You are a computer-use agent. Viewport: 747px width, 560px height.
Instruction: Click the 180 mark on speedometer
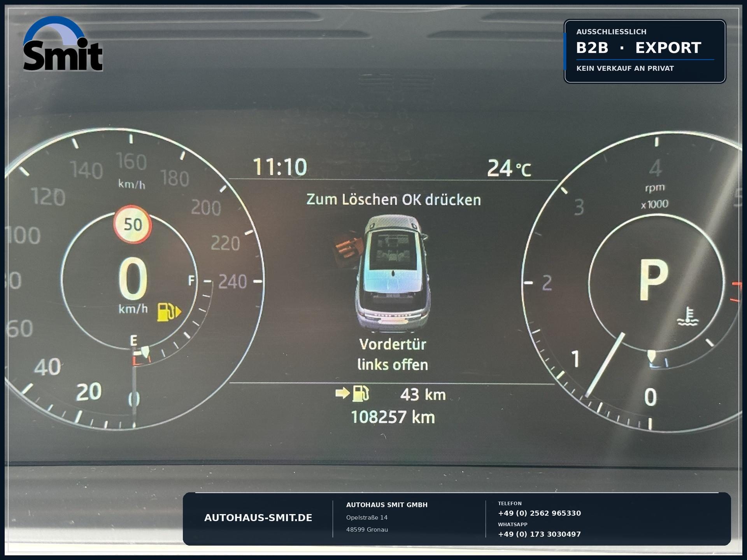pyautogui.click(x=175, y=178)
